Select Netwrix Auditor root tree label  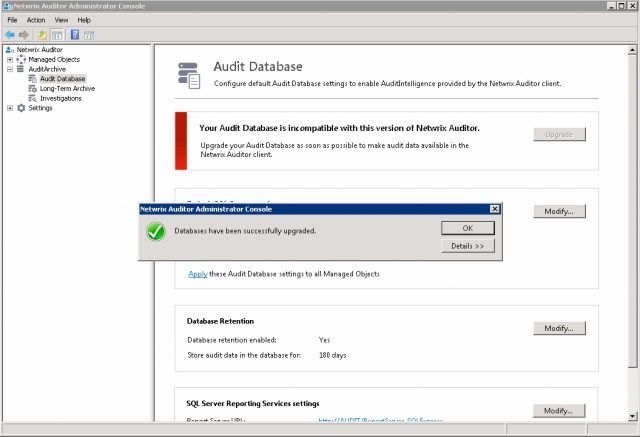(x=40, y=50)
